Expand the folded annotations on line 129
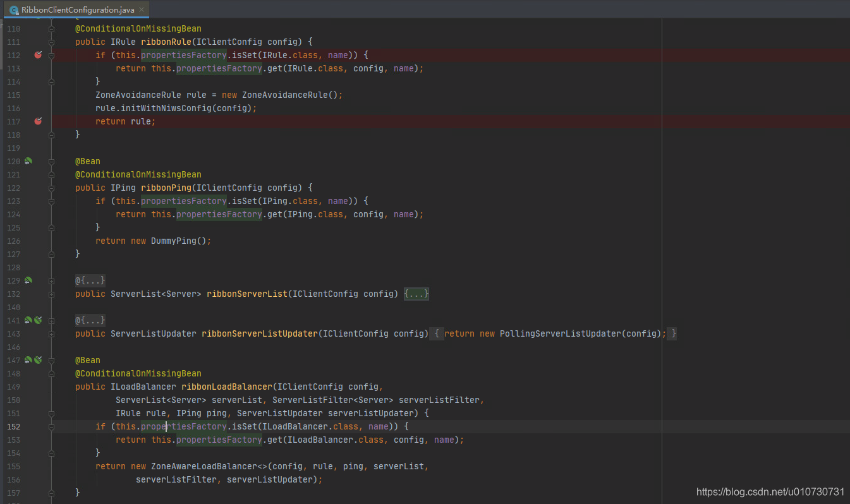The image size is (850, 504). [x=52, y=280]
